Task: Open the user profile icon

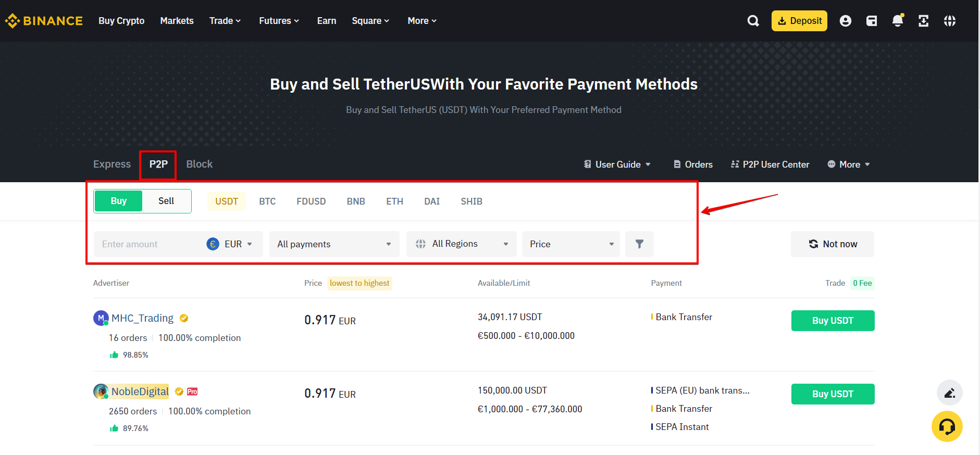Action: pyautogui.click(x=846, y=21)
